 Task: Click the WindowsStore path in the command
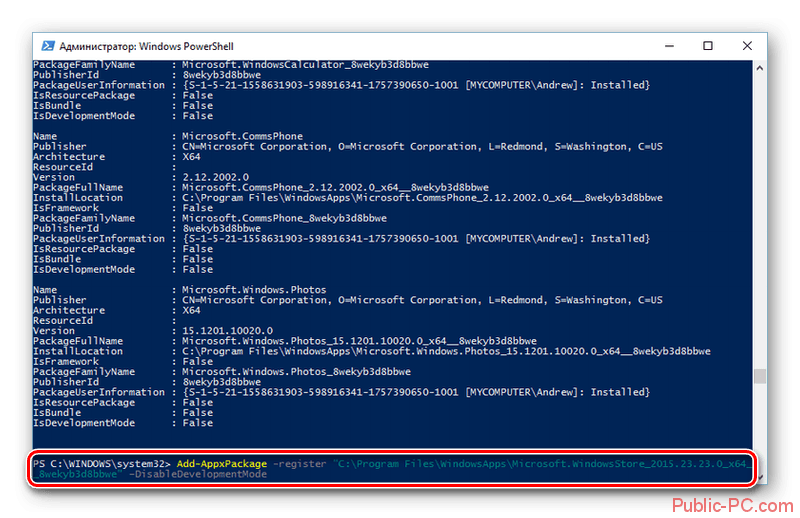pos(393,469)
